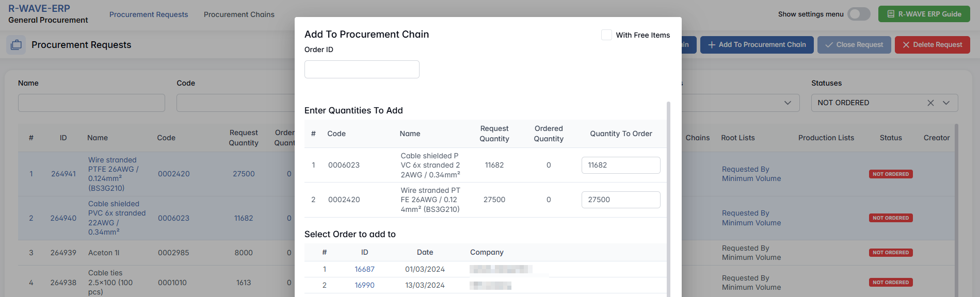Open the dropdown left of Statuses
The height and width of the screenshot is (297, 980).
[x=788, y=103]
